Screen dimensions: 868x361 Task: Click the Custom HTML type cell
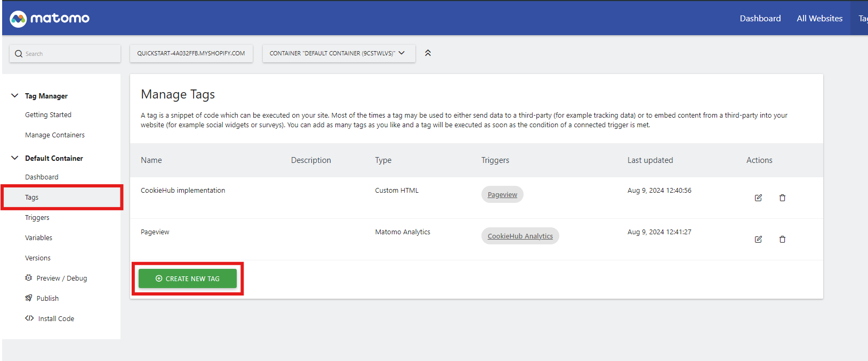[x=397, y=191]
